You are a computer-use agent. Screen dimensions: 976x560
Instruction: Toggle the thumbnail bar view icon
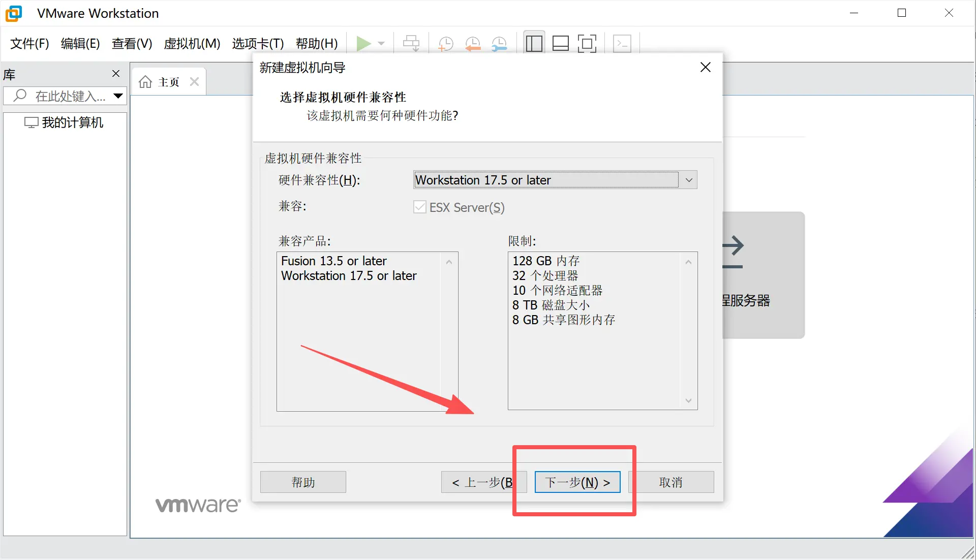(560, 44)
